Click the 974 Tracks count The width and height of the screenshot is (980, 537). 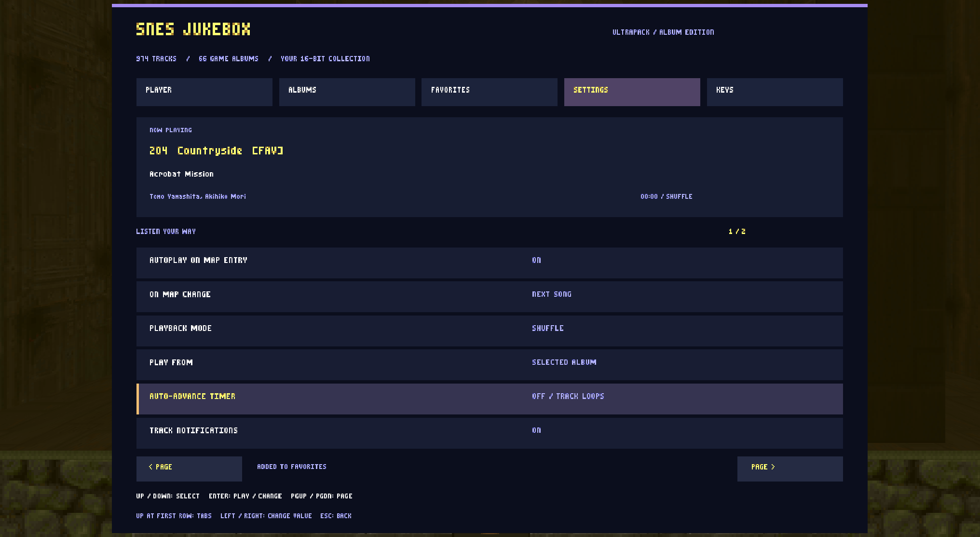(x=156, y=59)
